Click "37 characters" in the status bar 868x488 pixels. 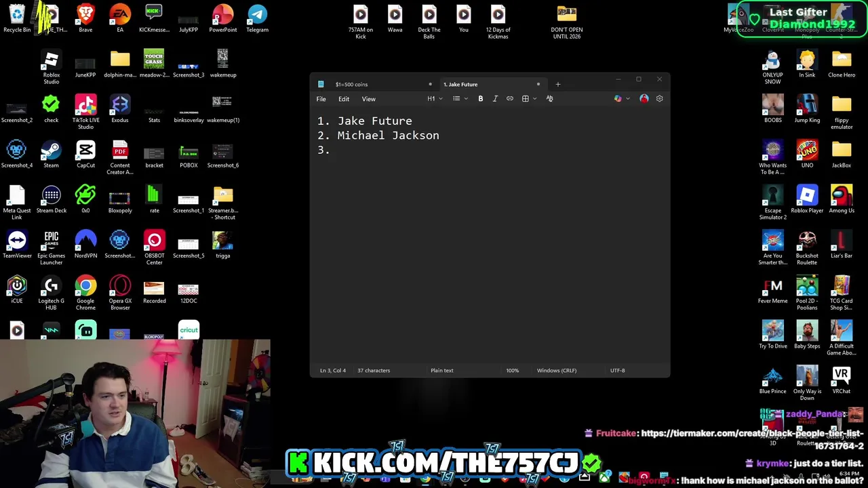click(x=374, y=371)
